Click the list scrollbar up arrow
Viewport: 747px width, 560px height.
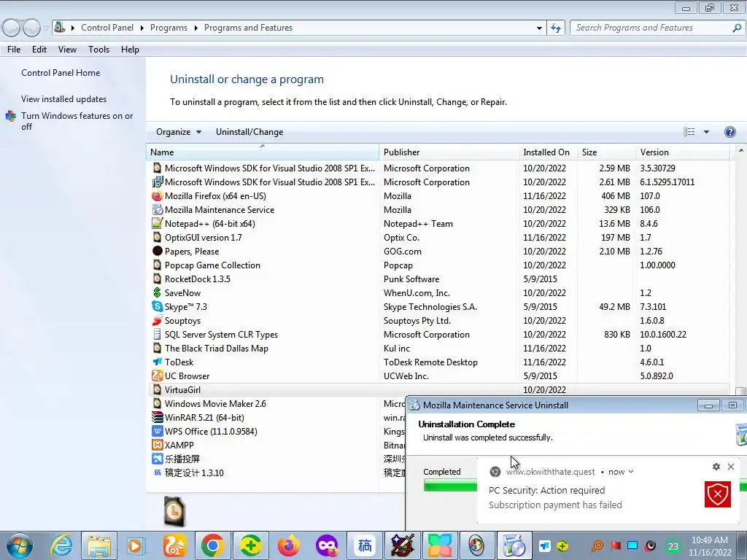[741, 150]
